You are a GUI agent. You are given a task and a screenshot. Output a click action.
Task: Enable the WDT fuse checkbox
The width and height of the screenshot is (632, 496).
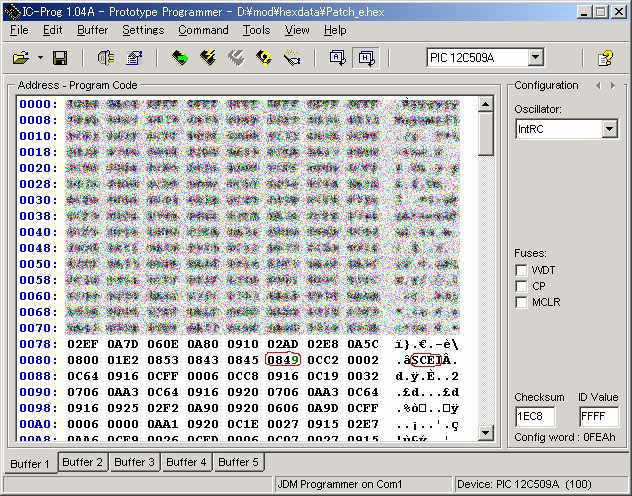pos(521,270)
